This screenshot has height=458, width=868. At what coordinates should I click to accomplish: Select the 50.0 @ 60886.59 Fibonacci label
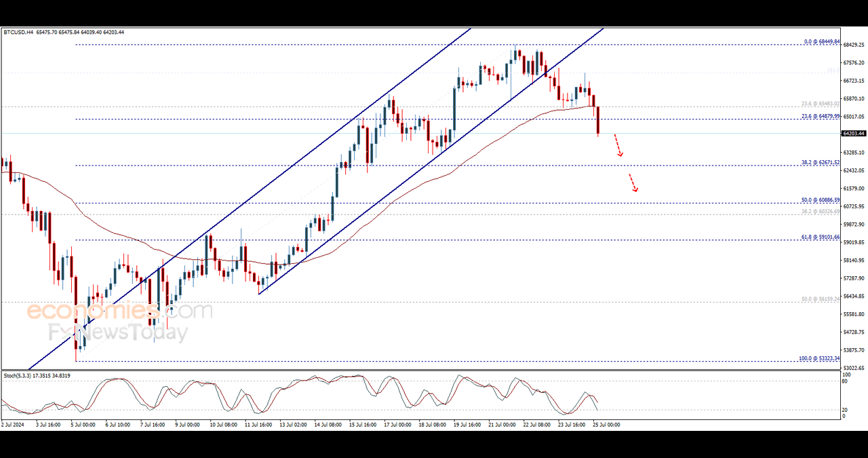pos(821,200)
